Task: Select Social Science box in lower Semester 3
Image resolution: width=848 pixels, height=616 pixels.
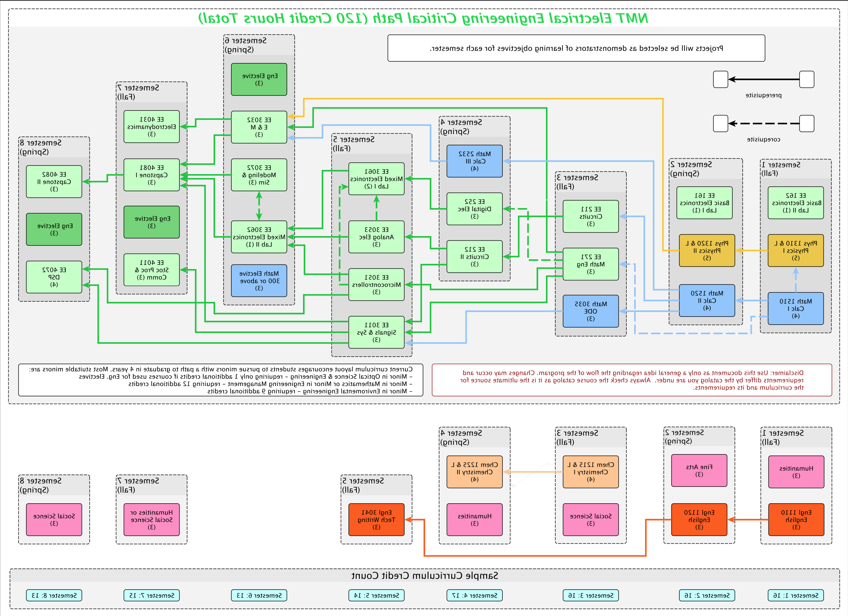Action: pyautogui.click(x=591, y=519)
